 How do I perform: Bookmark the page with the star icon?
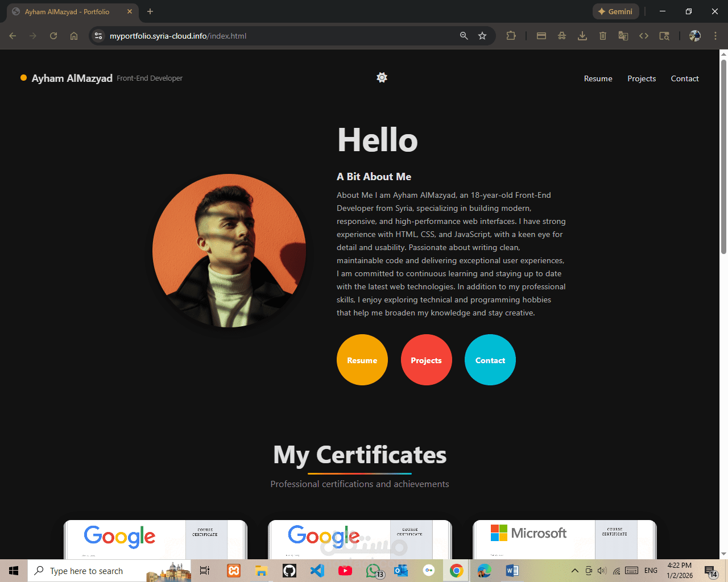coord(482,35)
